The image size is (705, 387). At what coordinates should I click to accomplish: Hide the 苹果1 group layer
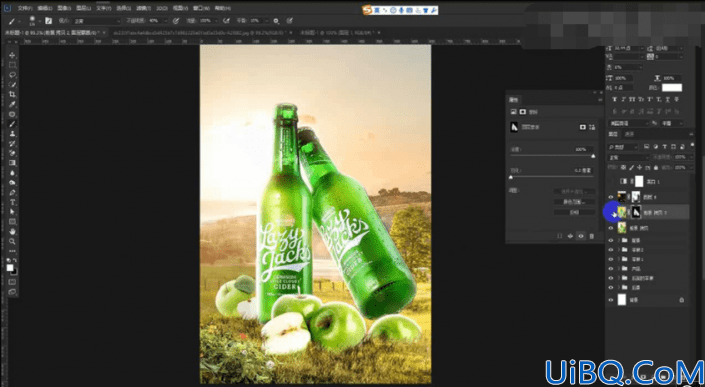pos(611,259)
